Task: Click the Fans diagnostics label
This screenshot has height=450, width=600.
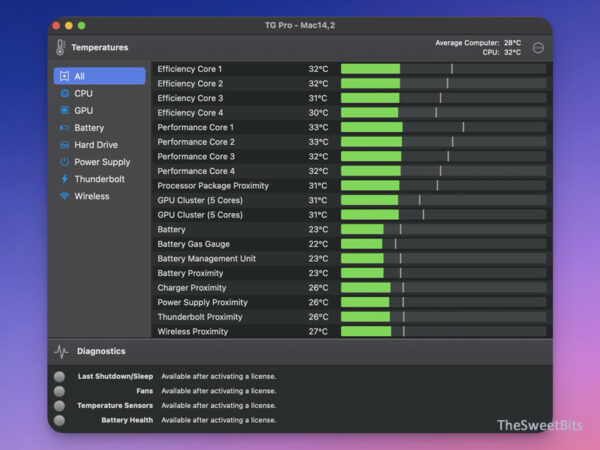Action: (145, 391)
